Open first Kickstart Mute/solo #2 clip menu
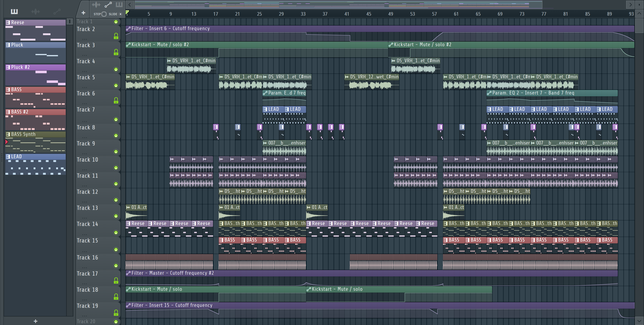644x325 pixels. coord(128,45)
